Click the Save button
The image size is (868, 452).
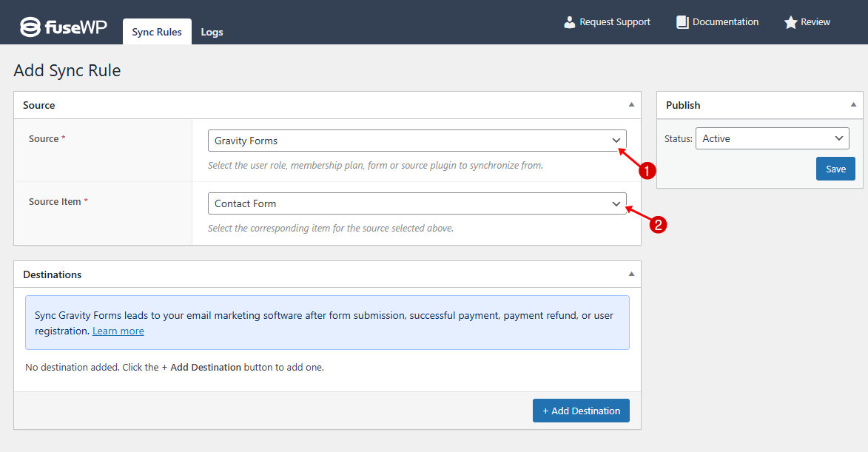pos(835,169)
